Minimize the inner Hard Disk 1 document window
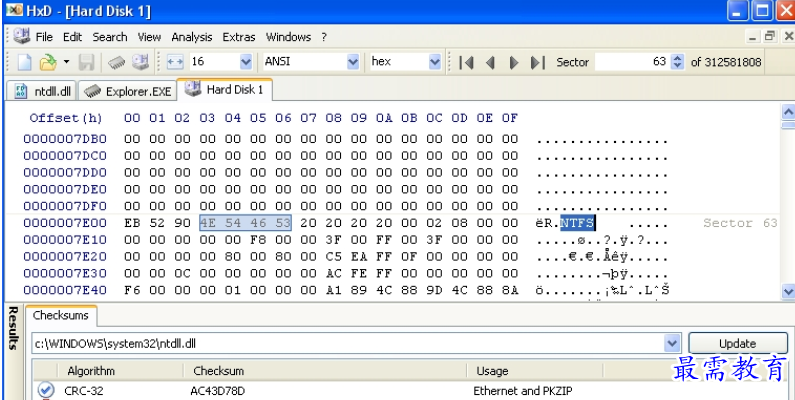This screenshot has width=795, height=400. [x=754, y=37]
